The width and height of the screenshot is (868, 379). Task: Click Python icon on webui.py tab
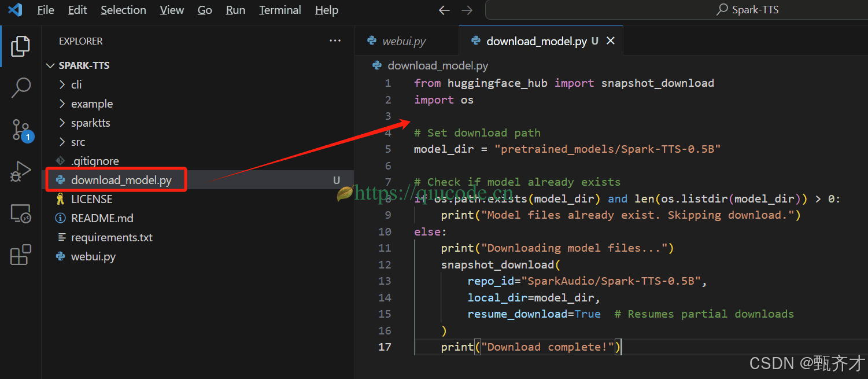point(372,41)
